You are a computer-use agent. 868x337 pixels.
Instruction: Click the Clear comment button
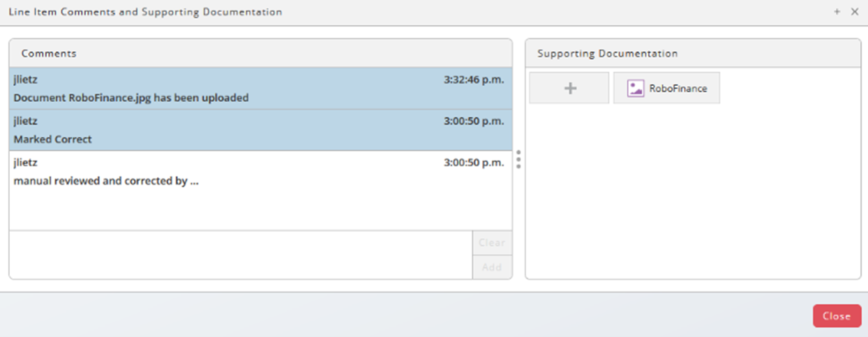(492, 243)
